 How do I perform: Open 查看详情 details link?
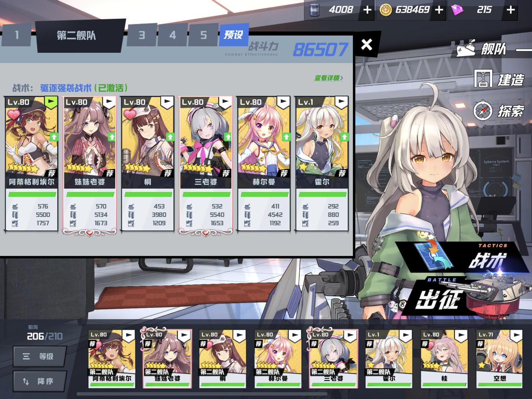(328, 78)
